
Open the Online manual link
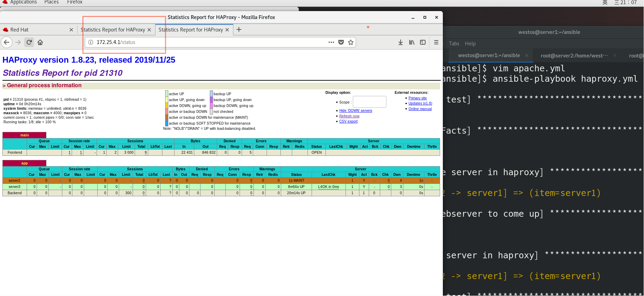pos(420,109)
